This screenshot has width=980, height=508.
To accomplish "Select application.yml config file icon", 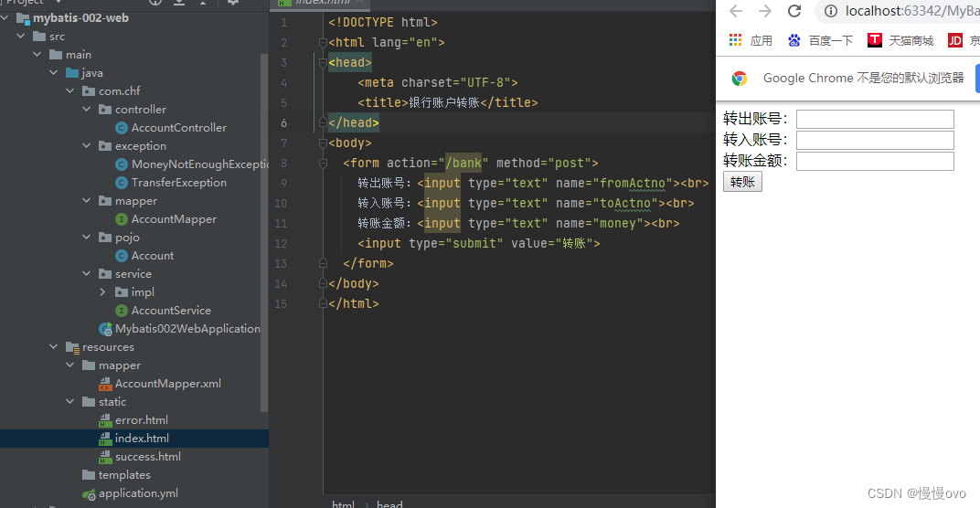I will coord(89,493).
